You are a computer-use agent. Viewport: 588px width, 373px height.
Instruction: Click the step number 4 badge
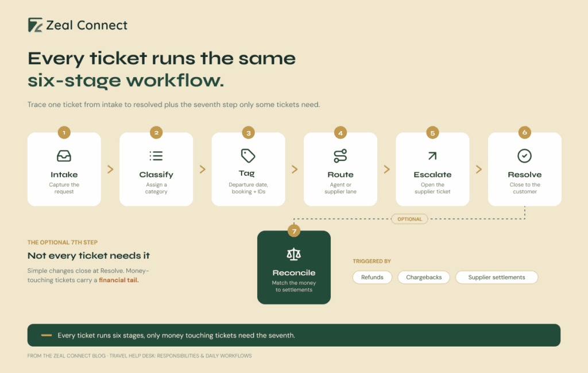coord(341,132)
